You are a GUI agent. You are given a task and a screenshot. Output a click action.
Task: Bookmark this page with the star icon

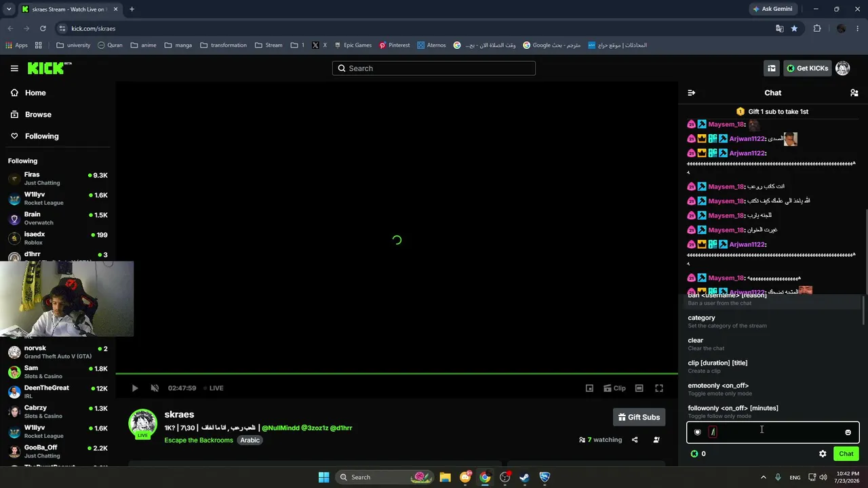pyautogui.click(x=794, y=28)
